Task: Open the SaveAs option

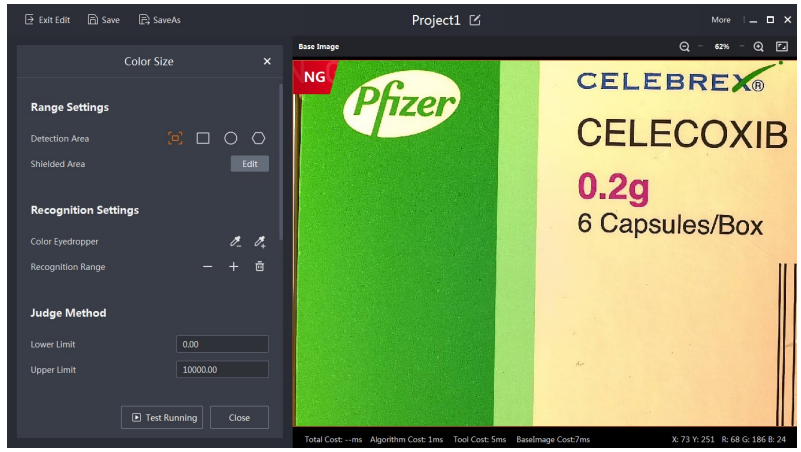Action: point(159,20)
